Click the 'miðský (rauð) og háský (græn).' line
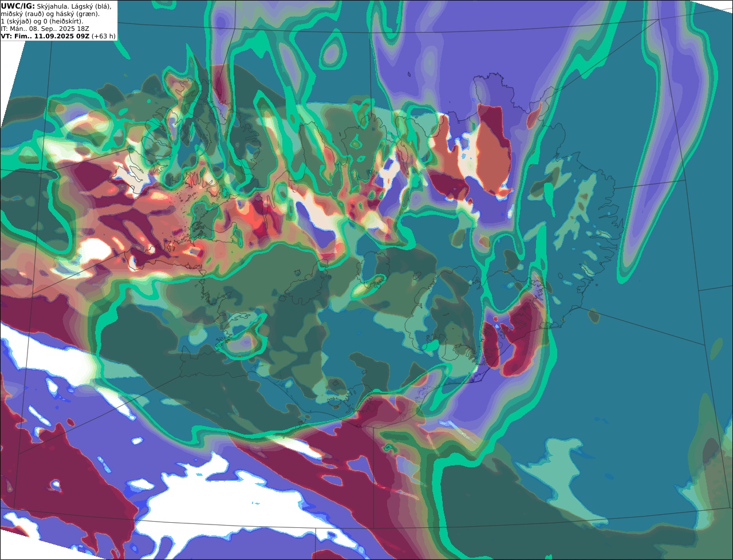This screenshot has width=733, height=560. point(50,14)
